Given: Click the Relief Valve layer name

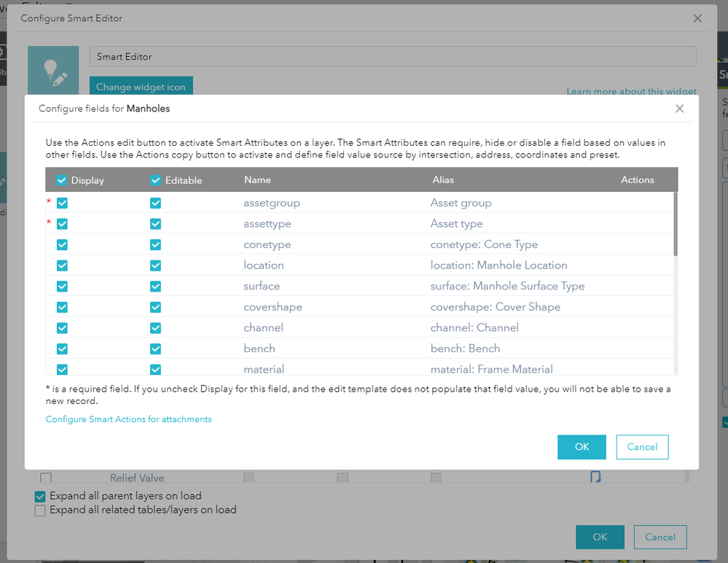Looking at the screenshot, I should pos(137,478).
